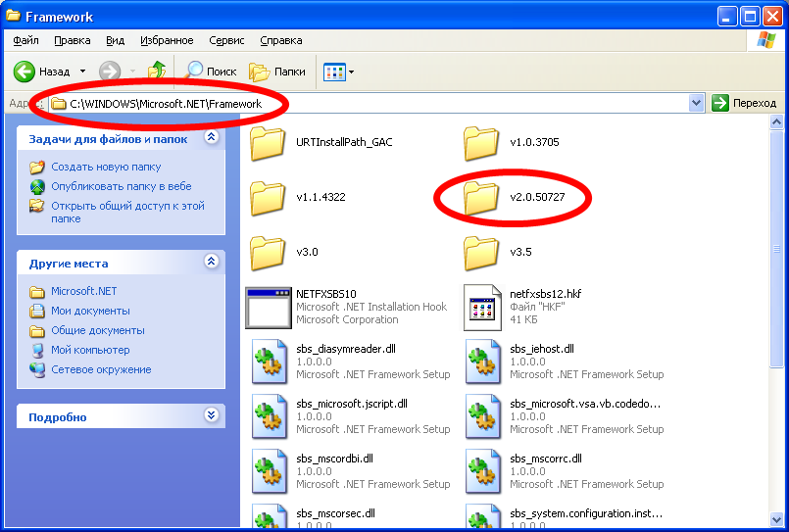Screen dimensions: 789x532
Task: Open Общие документы from sidebar
Action: point(98,330)
